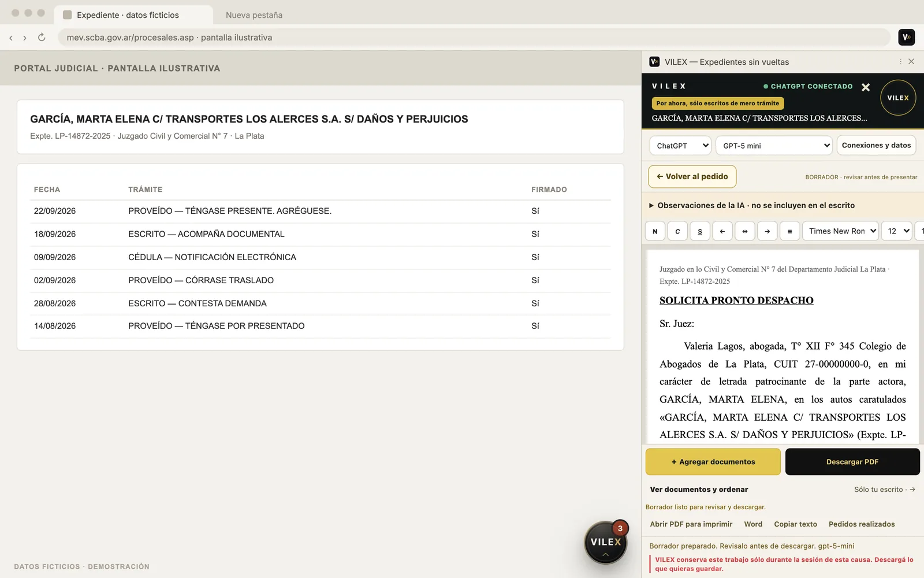Open the GPT-5 mini model dropdown
This screenshot has width=924, height=578.
point(774,146)
